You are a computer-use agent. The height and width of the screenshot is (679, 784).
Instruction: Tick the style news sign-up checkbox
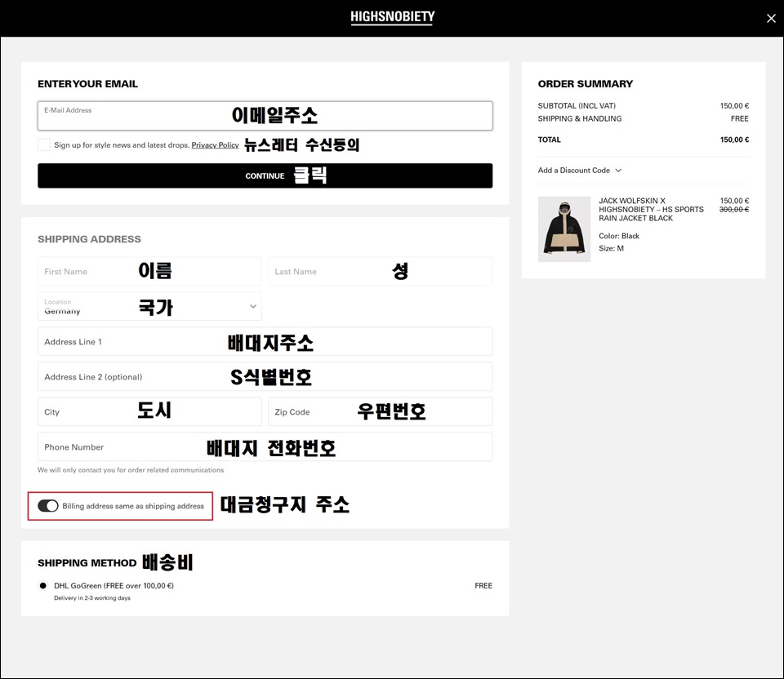(x=44, y=145)
